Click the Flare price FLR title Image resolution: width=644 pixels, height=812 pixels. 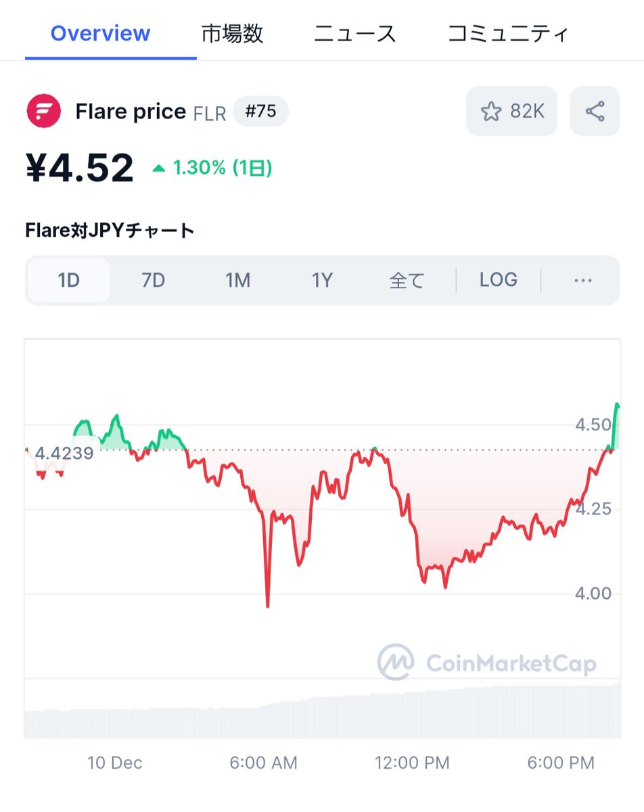[151, 112]
